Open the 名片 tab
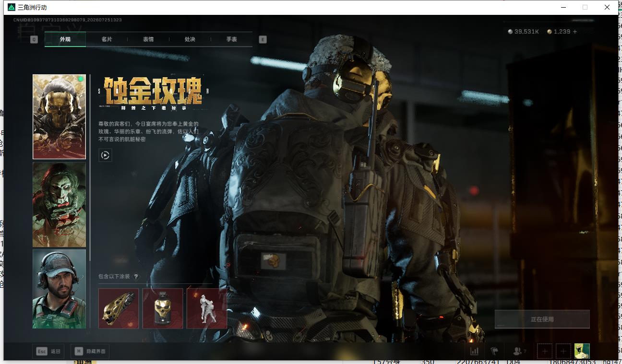Image resolution: width=622 pixels, height=364 pixels. click(x=107, y=39)
